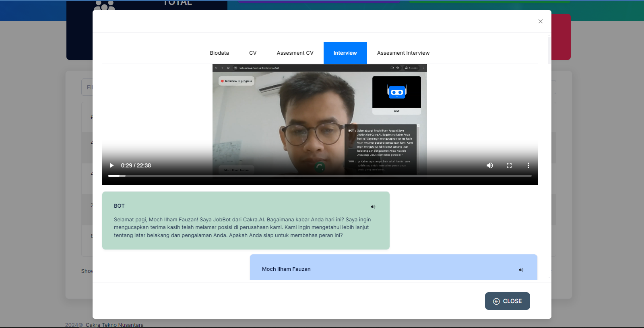Click the 0:29 / 22:38 video time display
The image size is (644, 328).
pos(136,165)
